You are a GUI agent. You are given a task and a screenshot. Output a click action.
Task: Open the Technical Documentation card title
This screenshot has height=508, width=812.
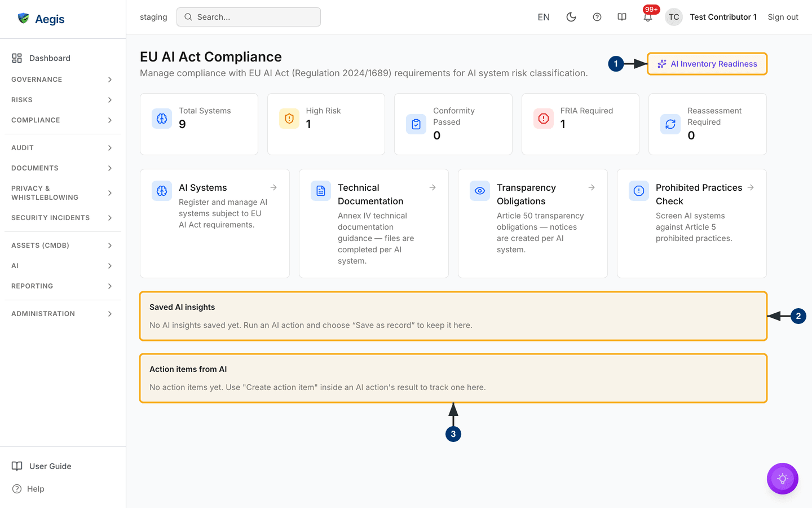tap(370, 194)
